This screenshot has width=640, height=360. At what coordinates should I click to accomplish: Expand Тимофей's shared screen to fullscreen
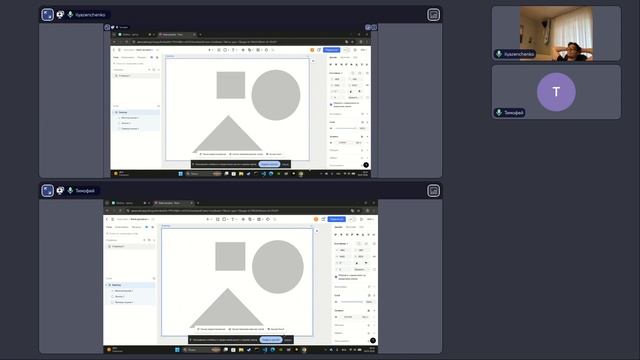[x=47, y=191]
